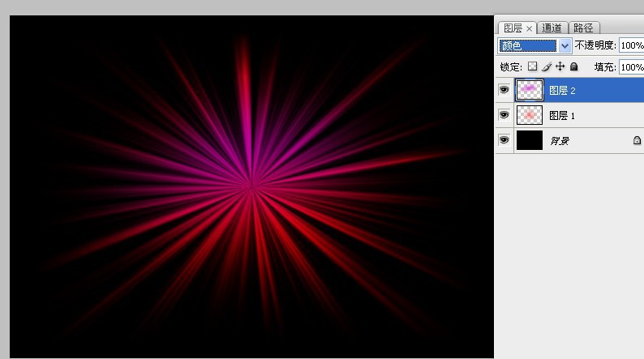Image resolution: width=644 pixels, height=359 pixels.
Task: Toggle lock all padlock icon
Action: pos(573,66)
